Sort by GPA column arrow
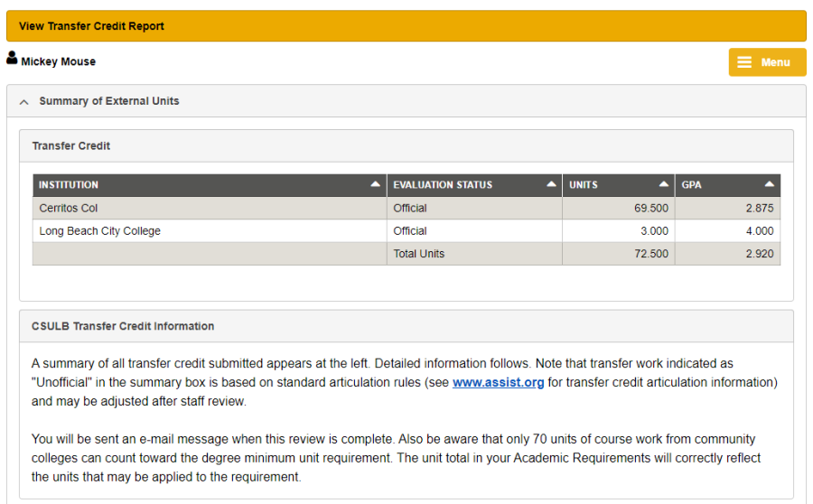Screen dimensions: 813x504 [x=769, y=184]
